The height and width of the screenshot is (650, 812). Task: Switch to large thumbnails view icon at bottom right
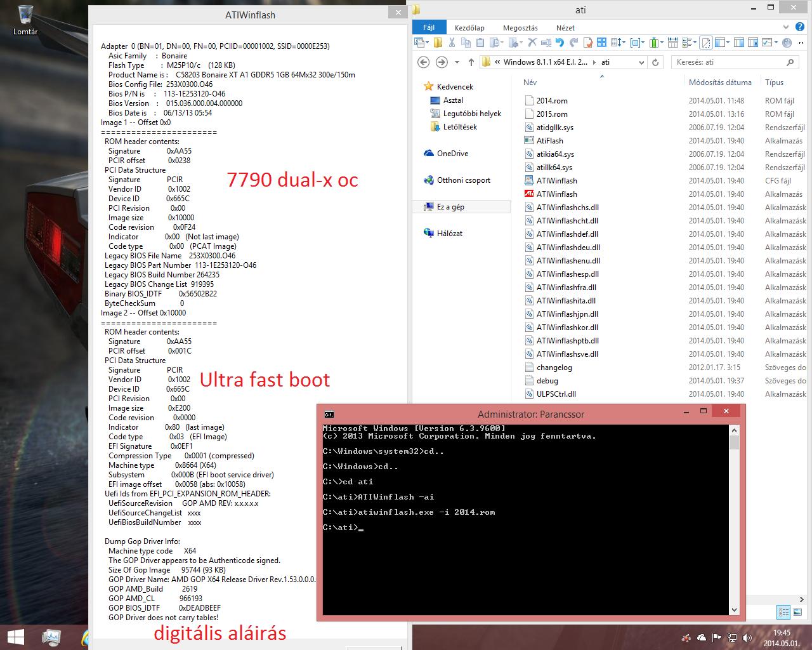click(x=797, y=613)
